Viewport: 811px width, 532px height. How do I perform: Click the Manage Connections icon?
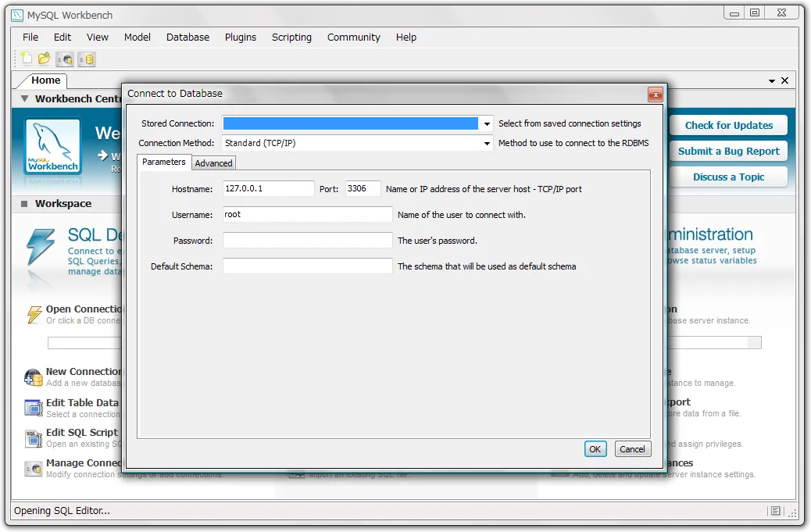click(x=34, y=468)
